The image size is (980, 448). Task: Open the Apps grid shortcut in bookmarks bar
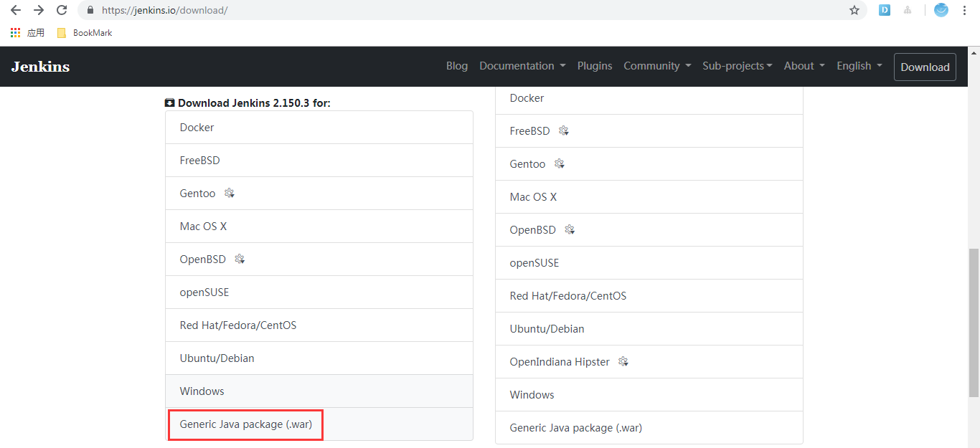click(x=27, y=33)
